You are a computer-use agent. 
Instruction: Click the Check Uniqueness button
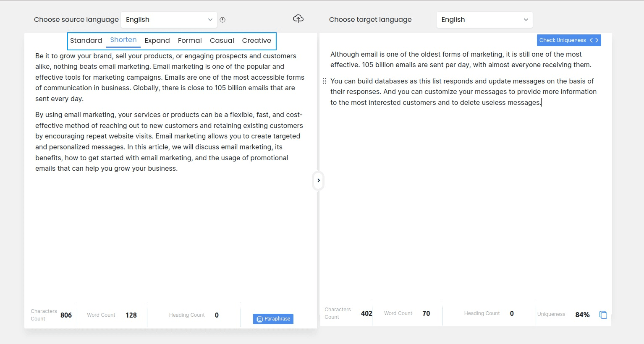tap(563, 40)
